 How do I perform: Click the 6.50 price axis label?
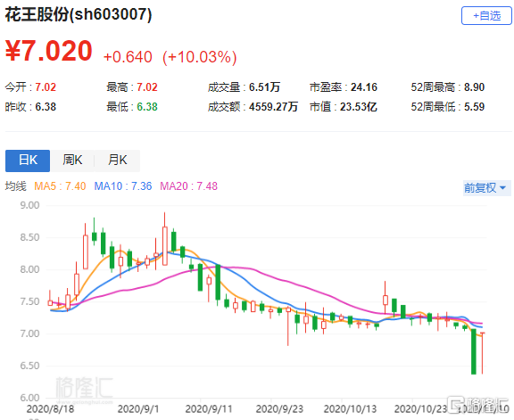point(29,366)
